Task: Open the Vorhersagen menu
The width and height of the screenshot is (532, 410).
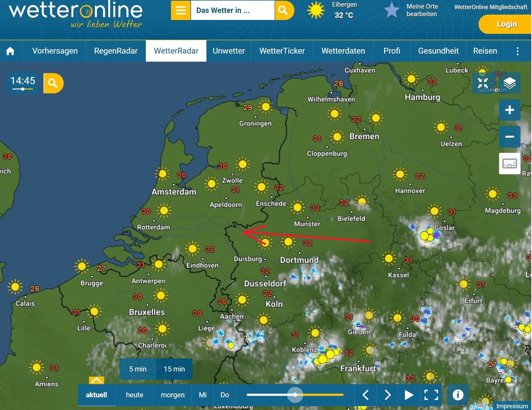Action: click(x=55, y=51)
